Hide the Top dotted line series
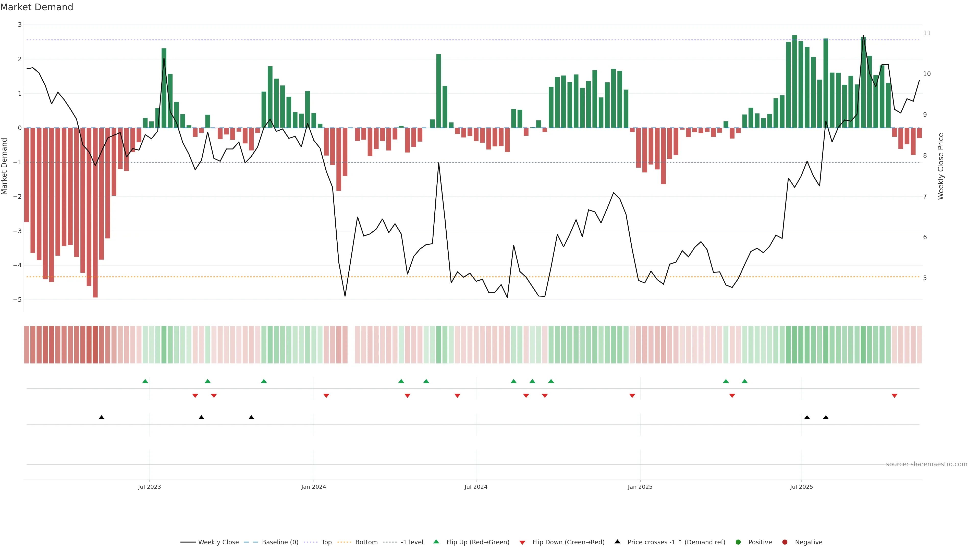Image resolution: width=980 pixels, height=551 pixels. 326,542
